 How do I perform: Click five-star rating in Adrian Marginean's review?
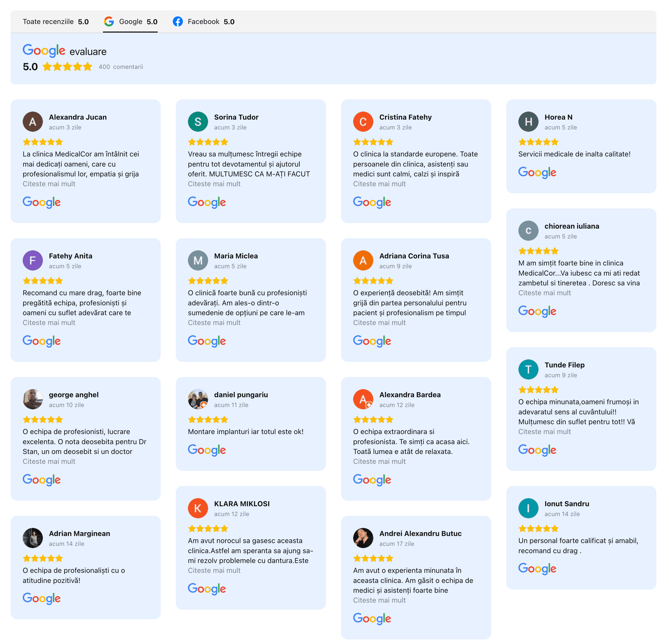click(x=43, y=559)
